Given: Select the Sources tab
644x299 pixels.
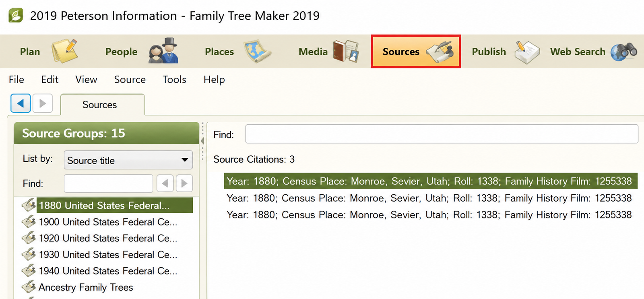Looking at the screenshot, I should (102, 105).
